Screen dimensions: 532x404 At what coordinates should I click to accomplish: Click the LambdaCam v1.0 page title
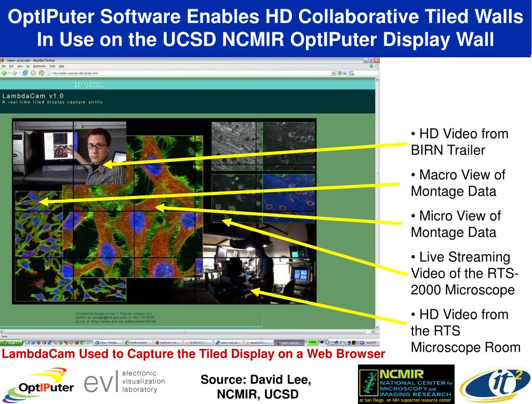pos(33,96)
